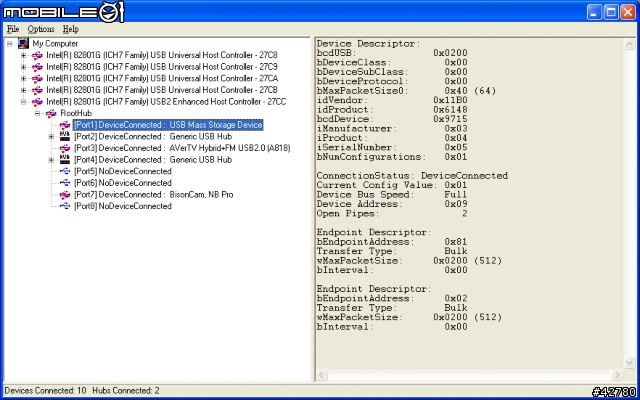Select Port7 BisonCam, NB Pro

(153, 195)
